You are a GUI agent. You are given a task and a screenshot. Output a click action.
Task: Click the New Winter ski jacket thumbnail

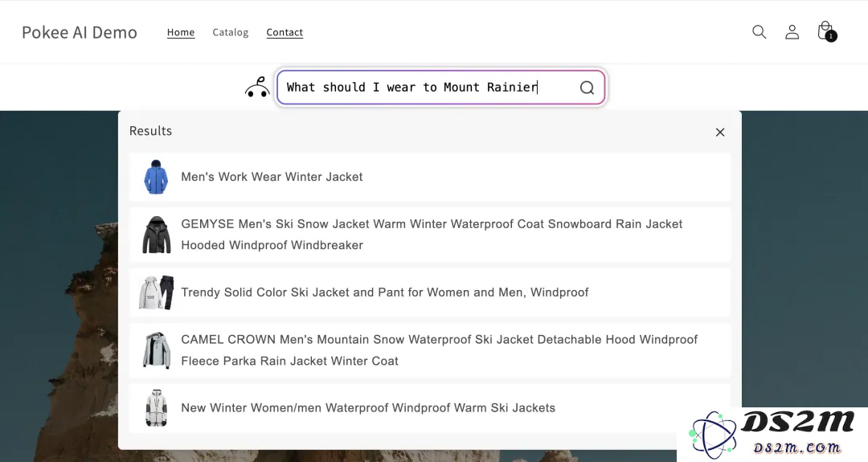[156, 408]
